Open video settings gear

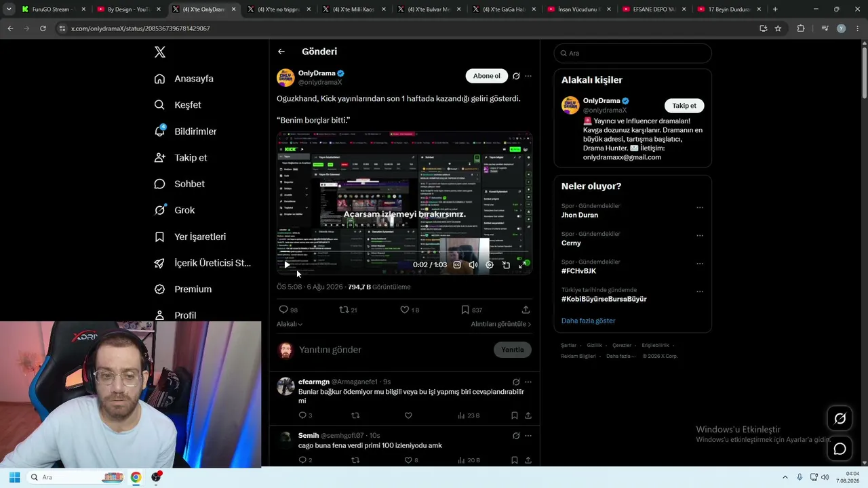(490, 265)
